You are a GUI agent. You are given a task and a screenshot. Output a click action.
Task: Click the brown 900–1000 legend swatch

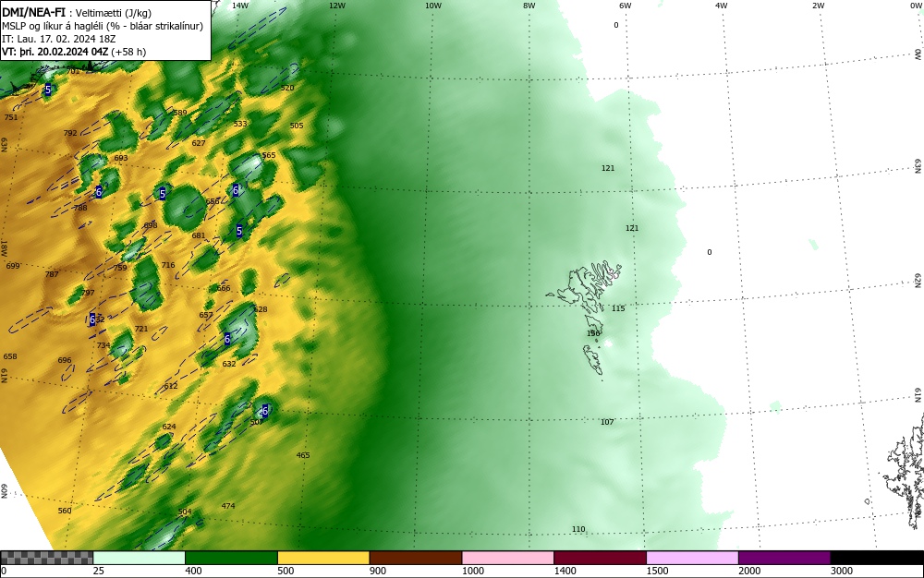pos(416,558)
